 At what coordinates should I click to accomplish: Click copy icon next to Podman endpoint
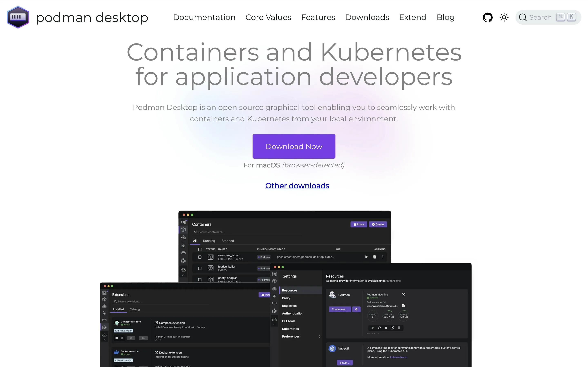404,306
